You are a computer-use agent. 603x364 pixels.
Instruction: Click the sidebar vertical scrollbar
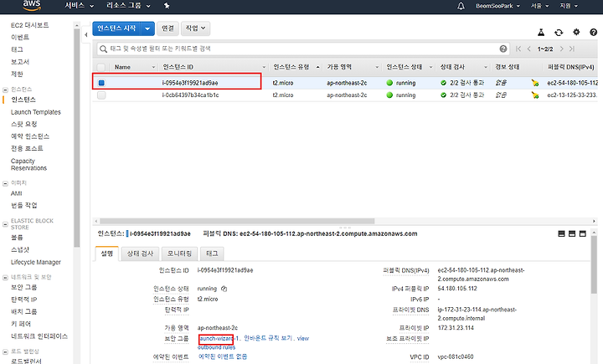tap(76, 138)
